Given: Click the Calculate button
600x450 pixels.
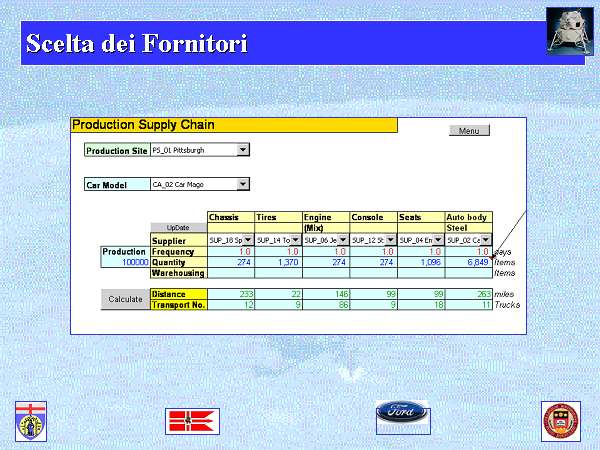Looking at the screenshot, I should click(x=125, y=299).
